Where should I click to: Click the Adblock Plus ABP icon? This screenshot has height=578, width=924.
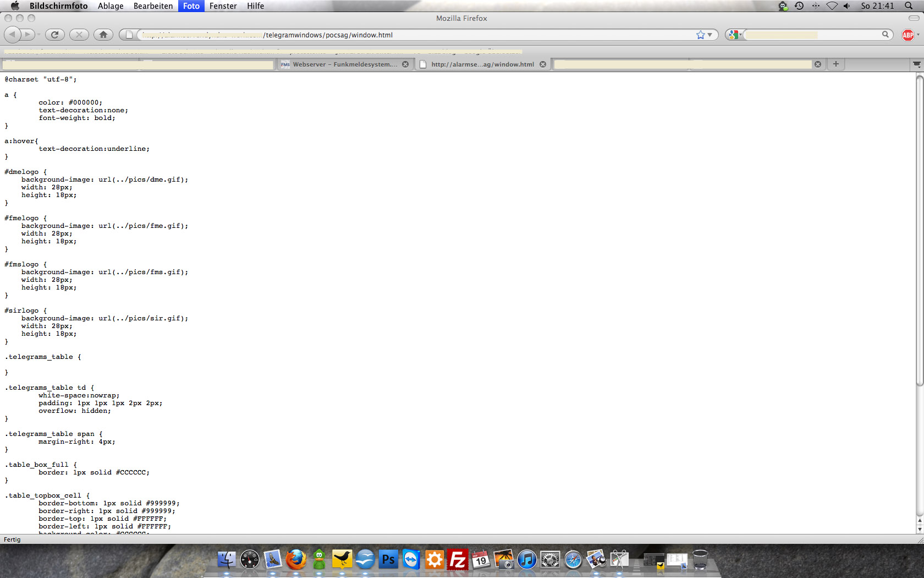(908, 35)
